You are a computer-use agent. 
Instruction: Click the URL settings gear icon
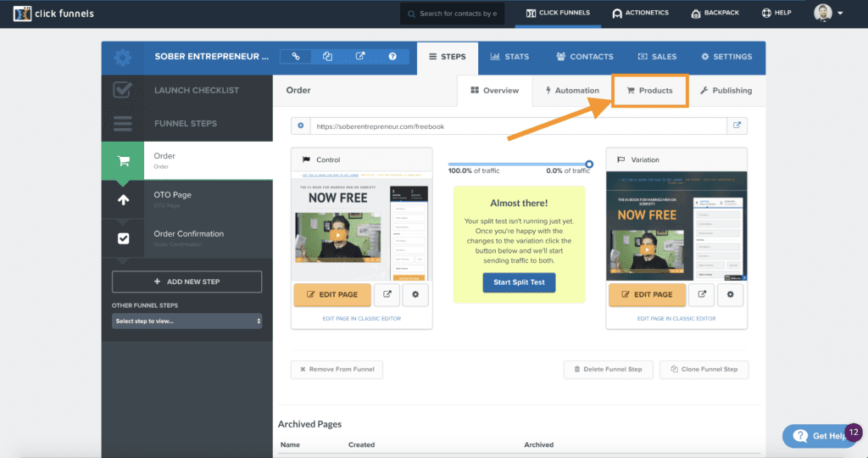point(301,126)
